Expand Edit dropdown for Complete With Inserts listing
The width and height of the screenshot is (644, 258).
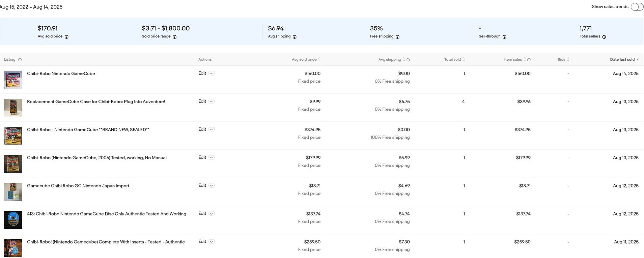[x=212, y=241]
